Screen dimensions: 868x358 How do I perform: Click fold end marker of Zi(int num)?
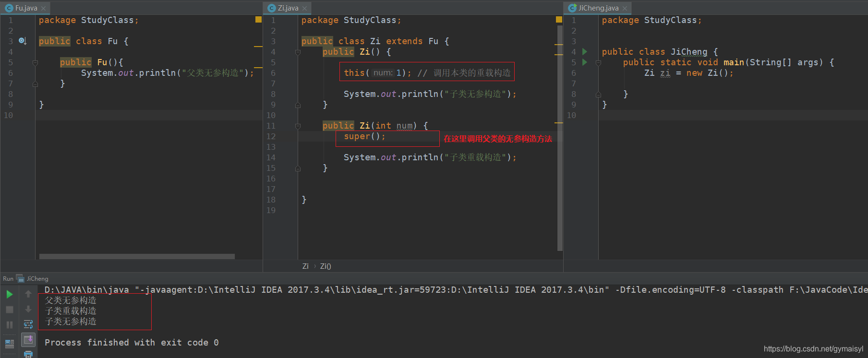[x=298, y=168]
